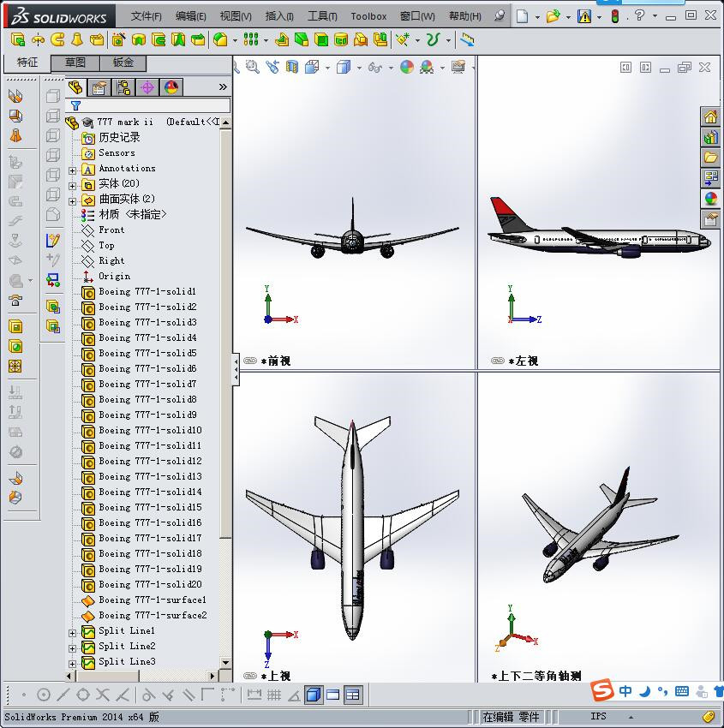Expand the 实体(20) folder node
Image resolution: width=724 pixels, height=728 pixels.
[73, 186]
